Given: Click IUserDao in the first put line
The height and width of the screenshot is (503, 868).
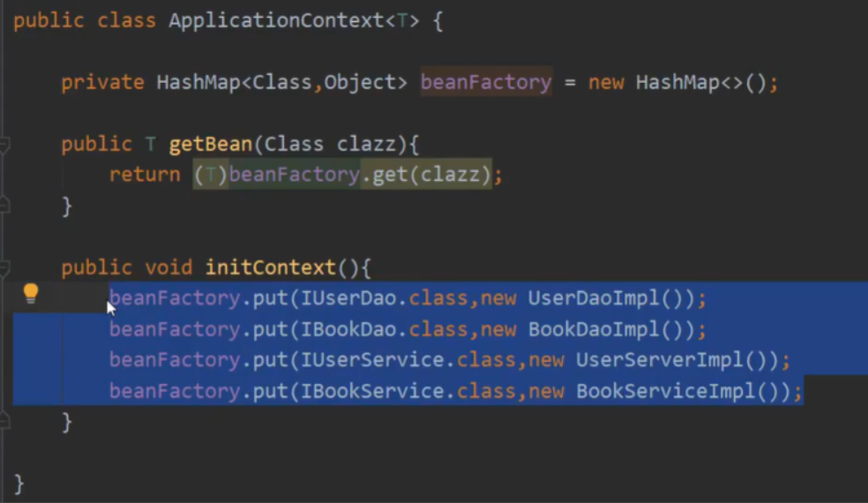Looking at the screenshot, I should (x=348, y=298).
